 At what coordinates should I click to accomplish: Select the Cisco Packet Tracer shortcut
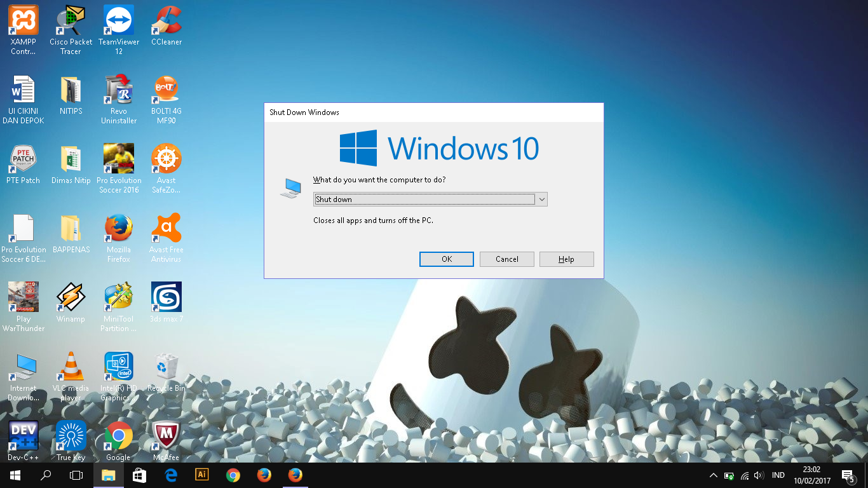(71, 30)
